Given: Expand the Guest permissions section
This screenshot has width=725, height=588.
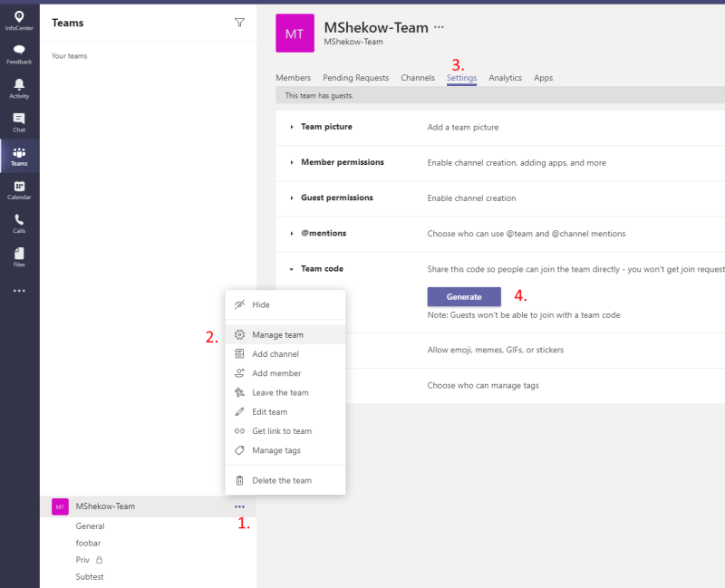Looking at the screenshot, I should click(x=291, y=198).
